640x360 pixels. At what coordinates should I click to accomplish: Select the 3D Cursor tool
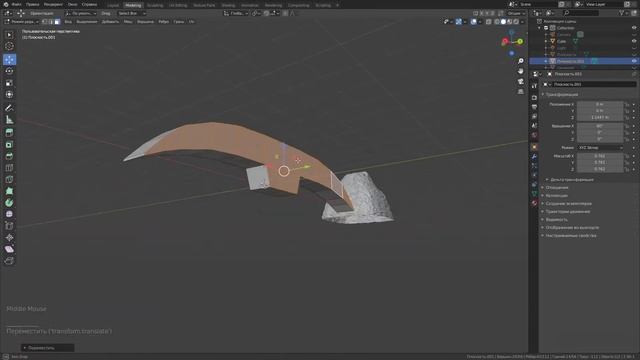(x=9, y=47)
